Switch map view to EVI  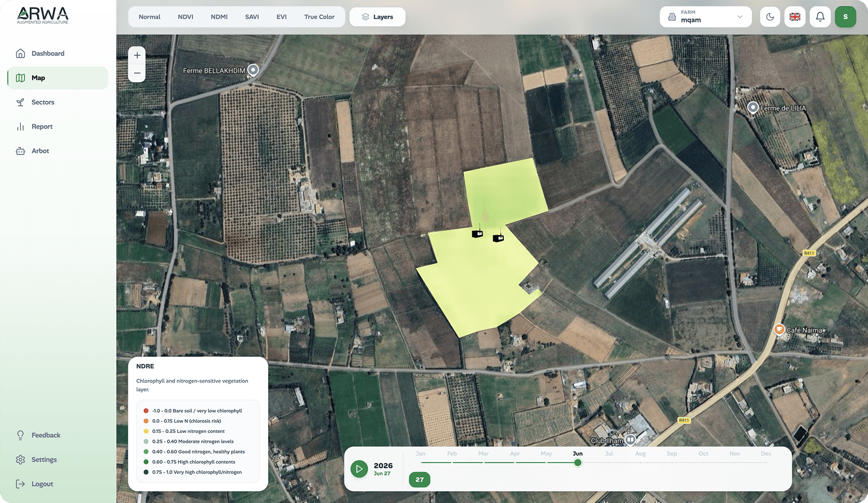pyautogui.click(x=281, y=17)
